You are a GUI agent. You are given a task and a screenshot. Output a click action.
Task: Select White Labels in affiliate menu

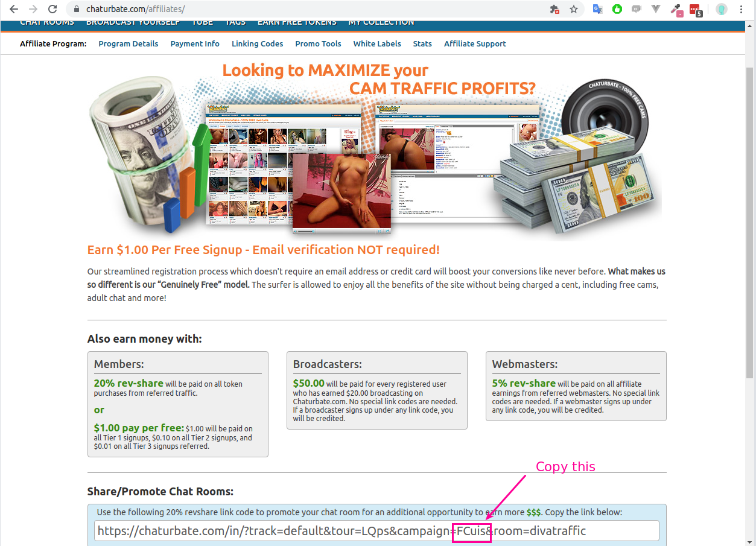tap(377, 43)
